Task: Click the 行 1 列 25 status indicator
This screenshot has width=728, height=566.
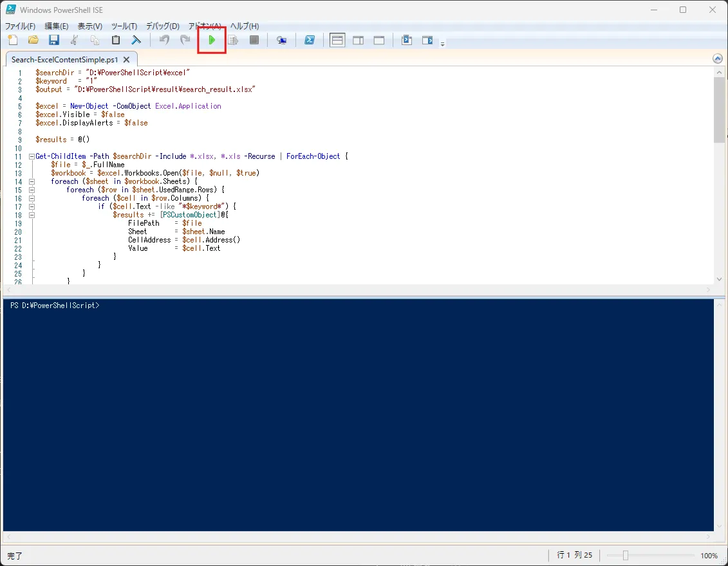Action: pyautogui.click(x=574, y=555)
